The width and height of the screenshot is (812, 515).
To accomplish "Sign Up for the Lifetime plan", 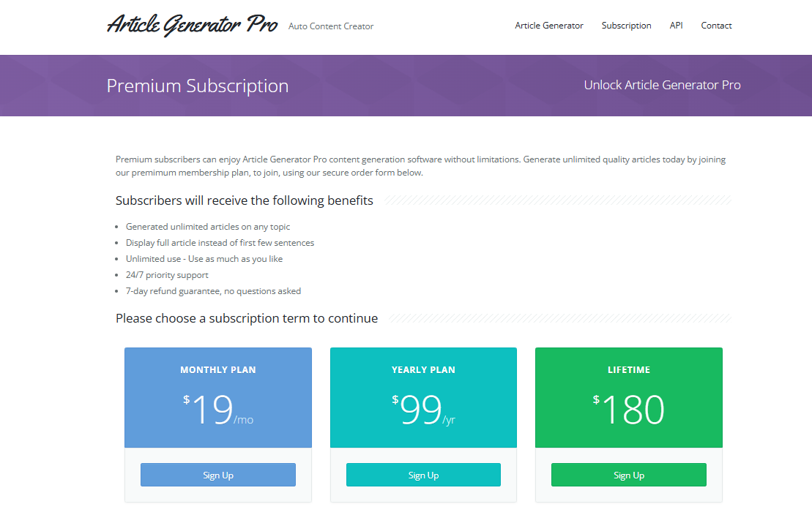I will pyautogui.click(x=628, y=474).
